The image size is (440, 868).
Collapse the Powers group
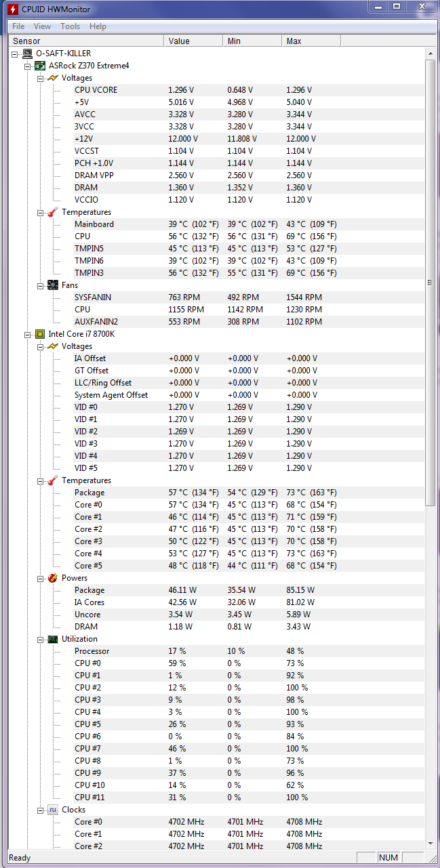40,578
